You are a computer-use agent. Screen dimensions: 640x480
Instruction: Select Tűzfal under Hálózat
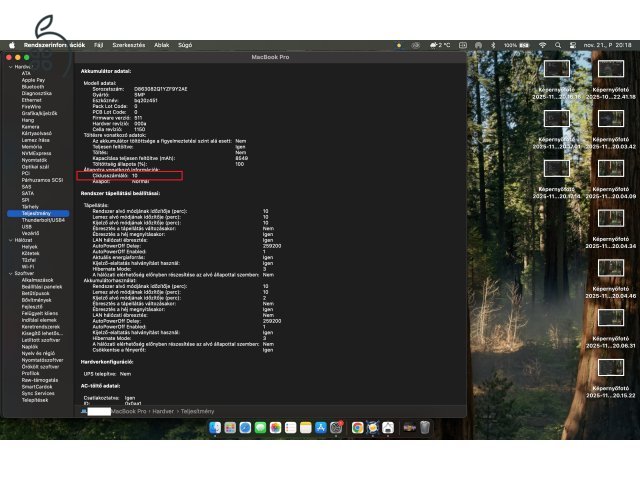[x=29, y=260]
